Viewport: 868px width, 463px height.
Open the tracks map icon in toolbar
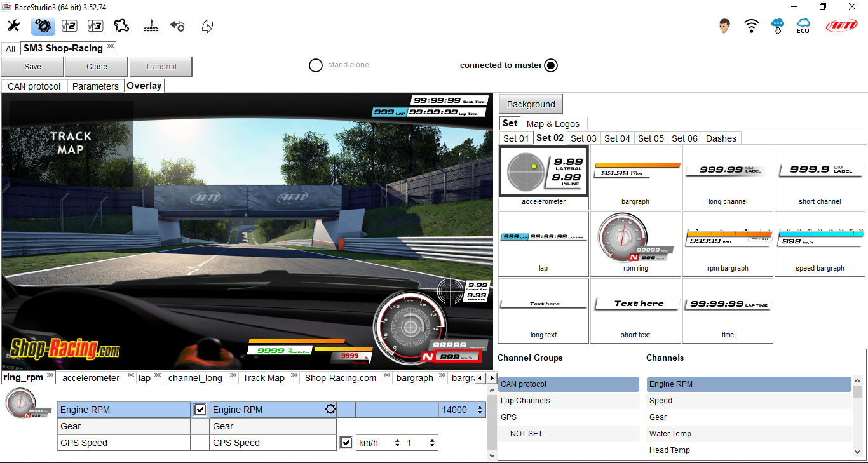pos(121,26)
